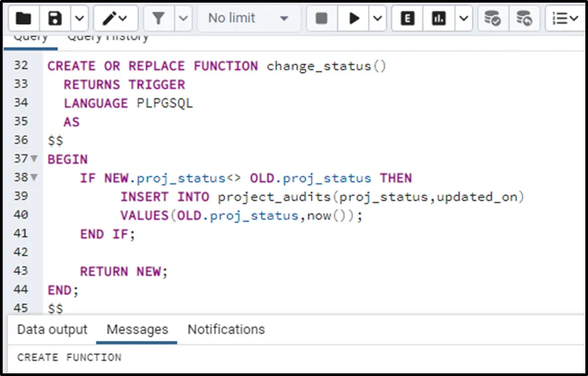Open the No limit rows dropdown
This screenshot has height=376, width=588.
tap(248, 19)
